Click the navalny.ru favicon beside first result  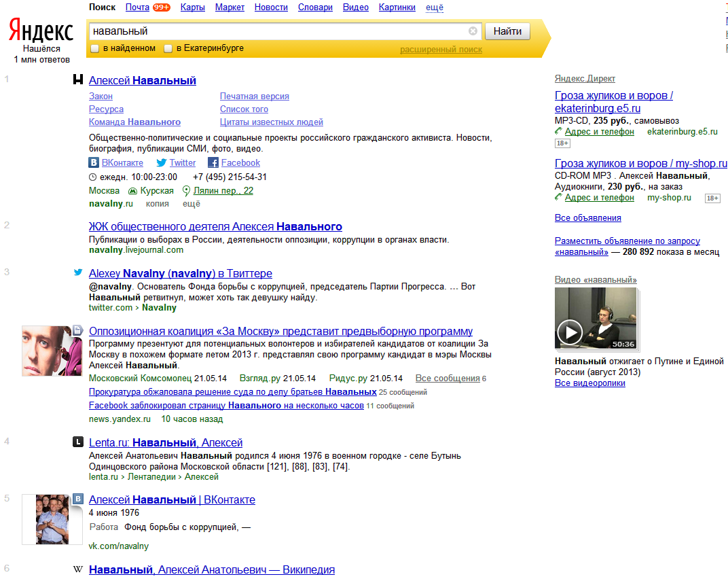(78, 80)
